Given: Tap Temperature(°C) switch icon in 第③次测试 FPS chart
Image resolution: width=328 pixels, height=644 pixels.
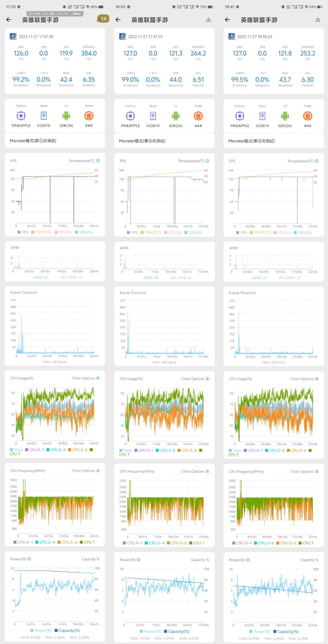Looking at the screenshot, I should point(317,161).
